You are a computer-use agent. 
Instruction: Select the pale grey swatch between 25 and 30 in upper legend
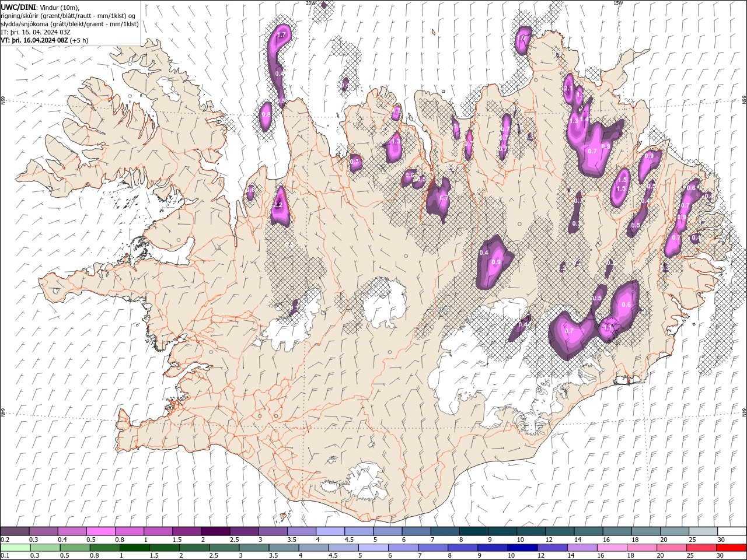coord(703,531)
